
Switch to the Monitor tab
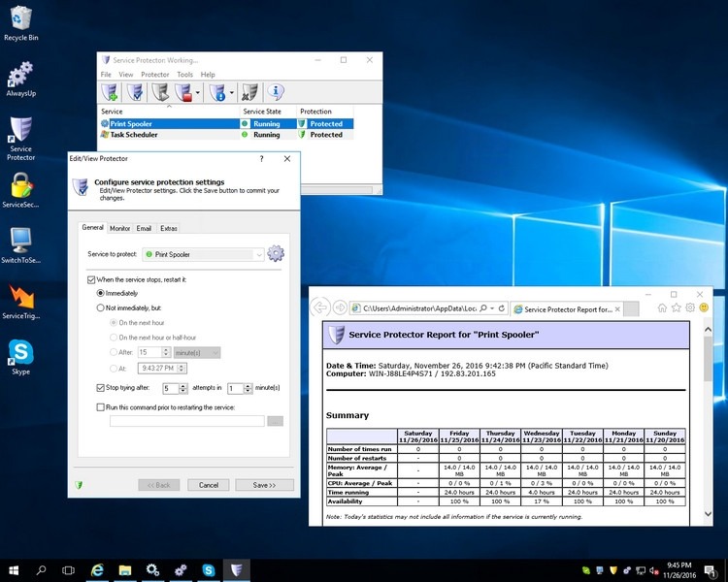point(119,228)
